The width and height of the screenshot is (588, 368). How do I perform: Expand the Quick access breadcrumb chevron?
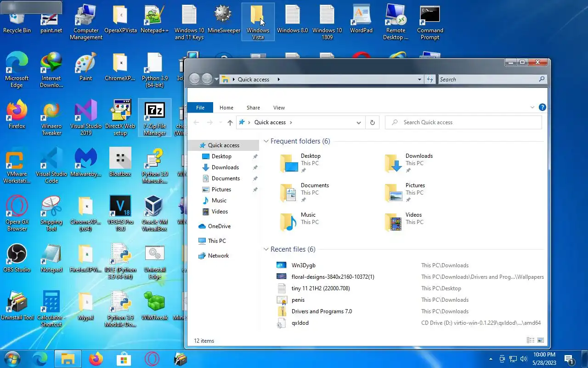(291, 122)
